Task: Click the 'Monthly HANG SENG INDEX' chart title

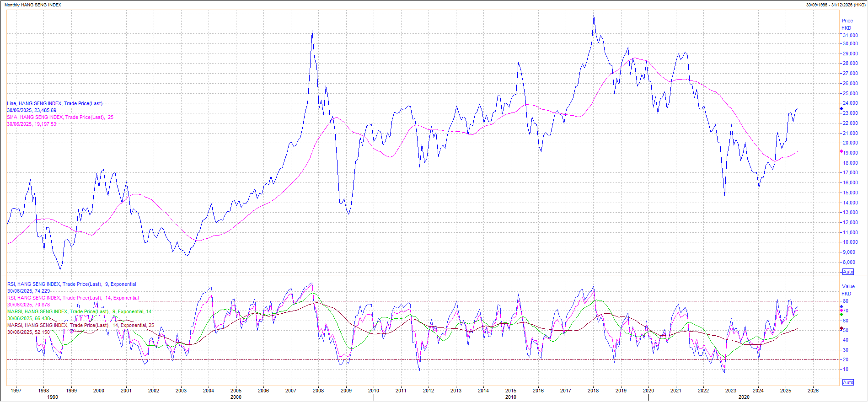Action: pos(32,5)
